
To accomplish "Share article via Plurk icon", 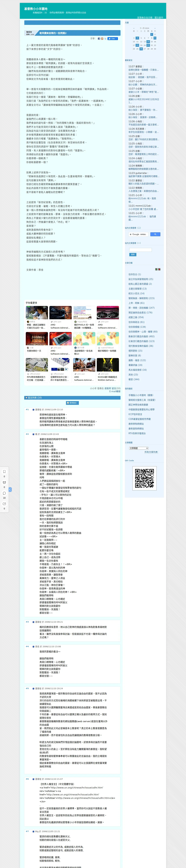I will click(102, 38).
